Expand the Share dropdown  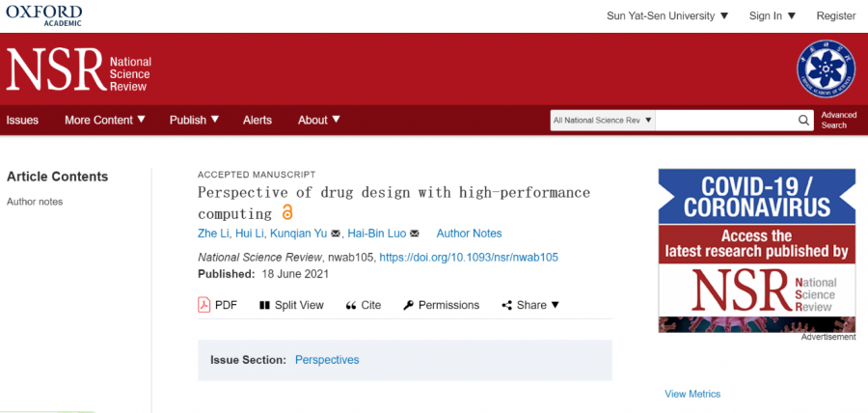pos(530,305)
